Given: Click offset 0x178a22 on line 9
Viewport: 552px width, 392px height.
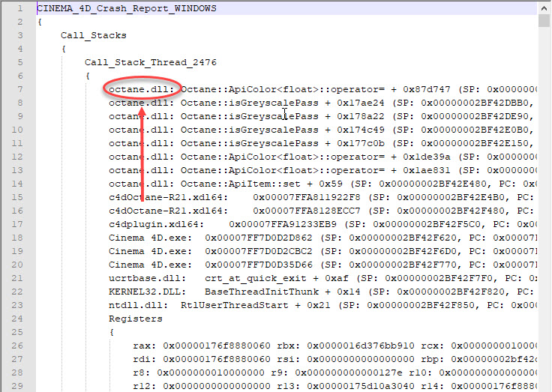Looking at the screenshot, I should (x=361, y=116).
